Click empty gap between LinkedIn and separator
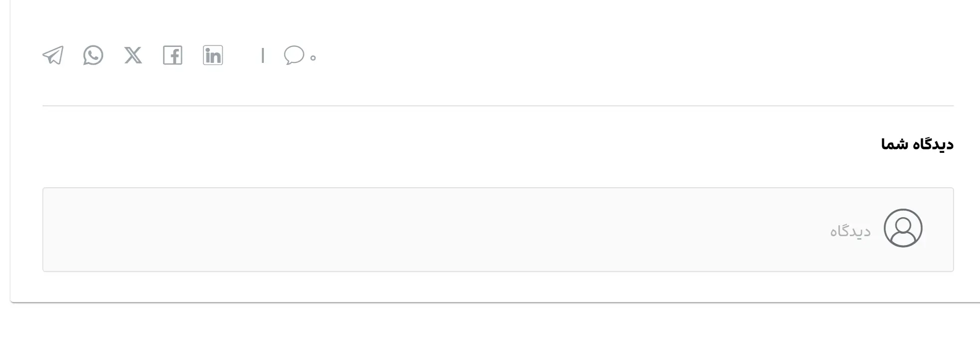 tap(242, 55)
